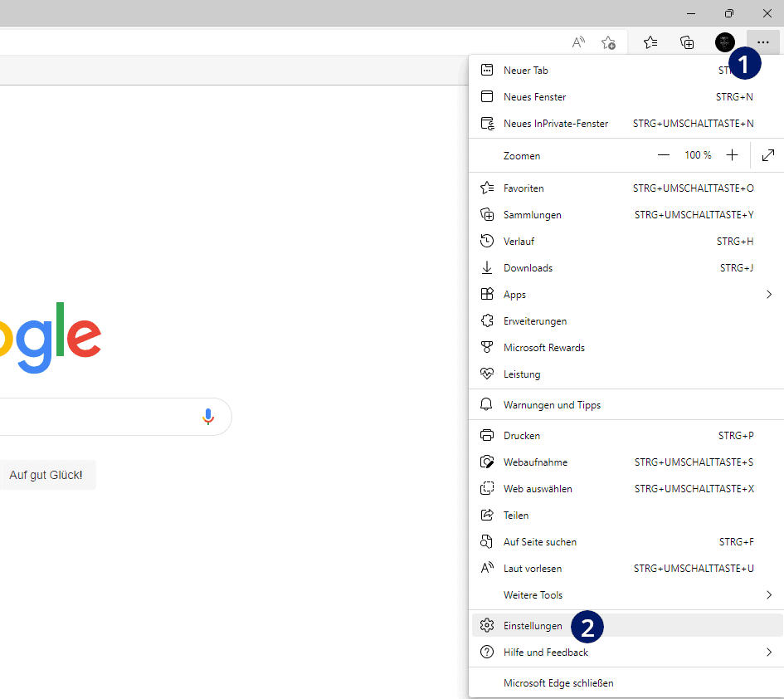Expand the Weitere Tools submenu

[x=533, y=594]
